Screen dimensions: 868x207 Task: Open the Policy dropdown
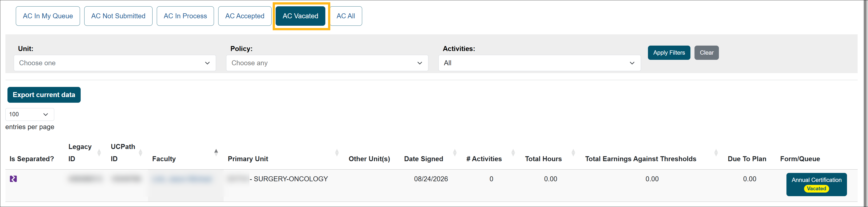(x=327, y=63)
